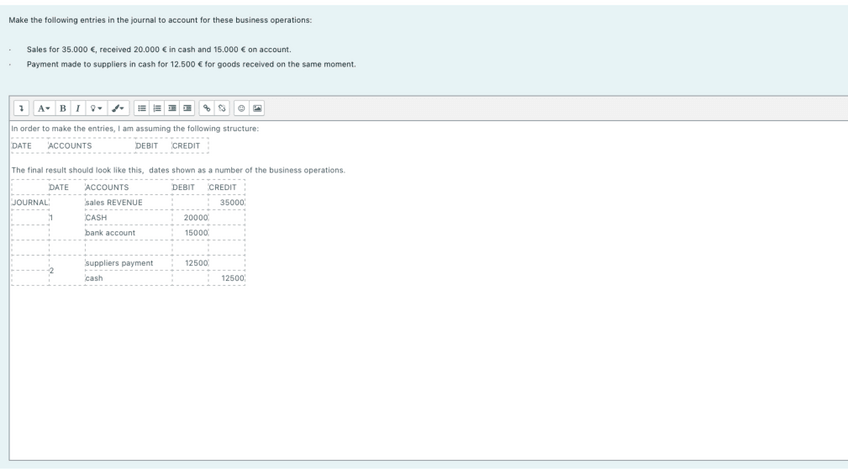Open the brush background colour dropdown
The width and height of the screenshot is (848, 470).
tap(118, 108)
